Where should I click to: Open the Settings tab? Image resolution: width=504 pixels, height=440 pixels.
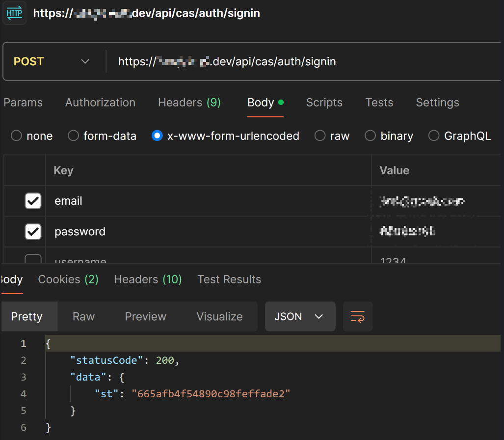[x=437, y=103]
